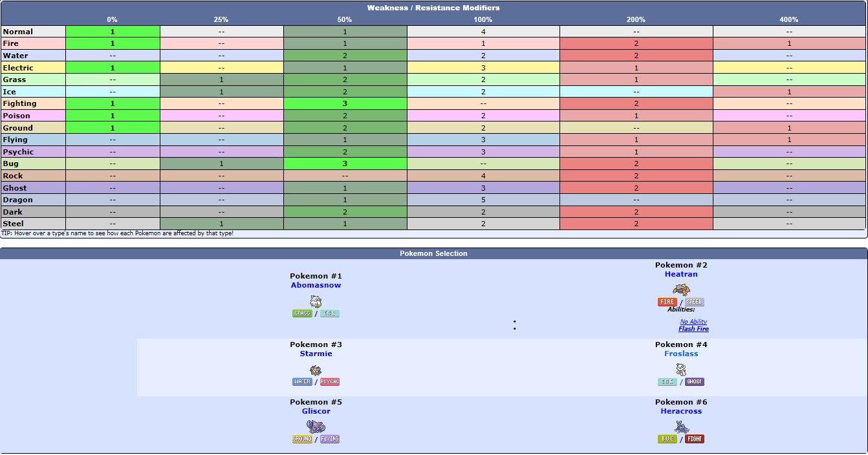This screenshot has width=868, height=455.
Task: Select the Starmie sprite icon
Action: pos(316,370)
